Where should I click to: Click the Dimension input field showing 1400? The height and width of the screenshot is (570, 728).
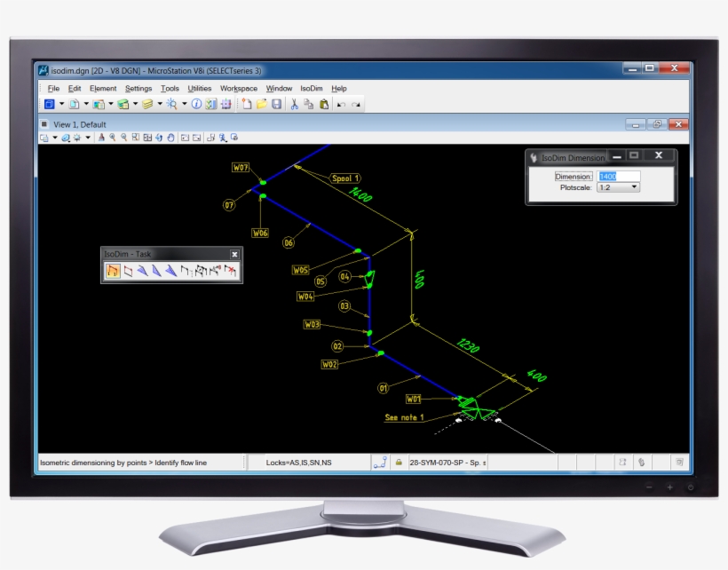point(619,177)
